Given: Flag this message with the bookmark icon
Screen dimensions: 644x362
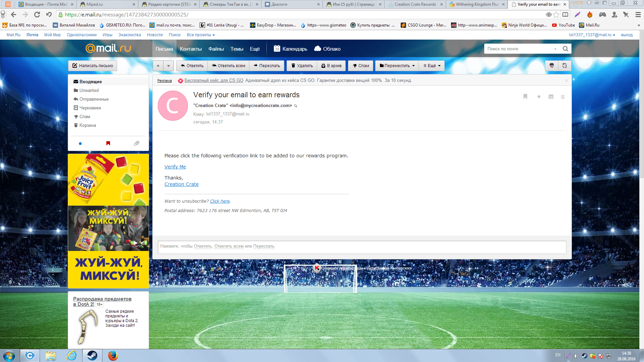Looking at the screenshot, I should (x=526, y=97).
